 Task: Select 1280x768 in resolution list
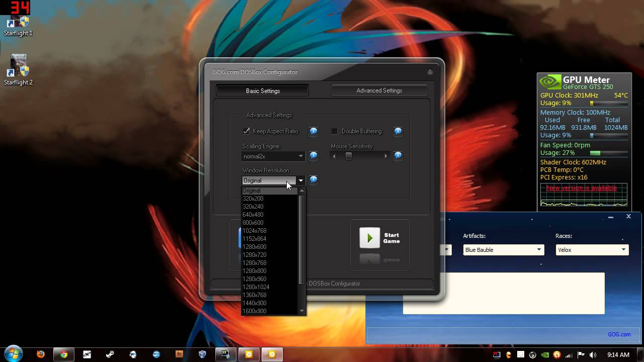[270, 263]
